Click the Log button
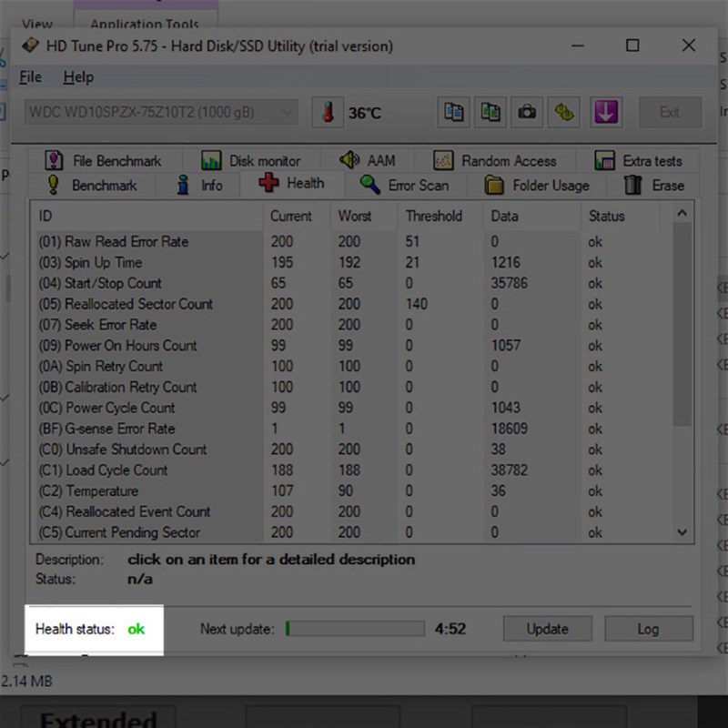 [x=649, y=629]
